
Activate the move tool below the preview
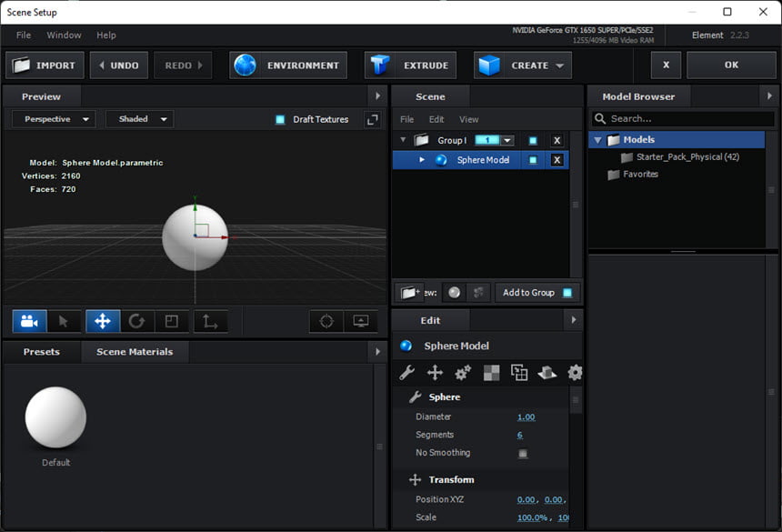click(x=103, y=321)
